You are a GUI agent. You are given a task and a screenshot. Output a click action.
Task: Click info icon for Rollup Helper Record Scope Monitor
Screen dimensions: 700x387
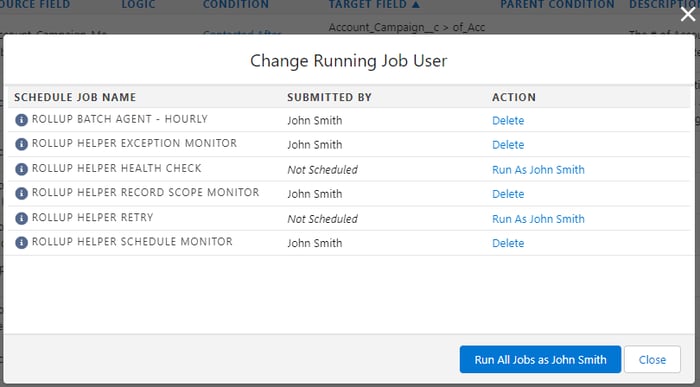coord(21,193)
